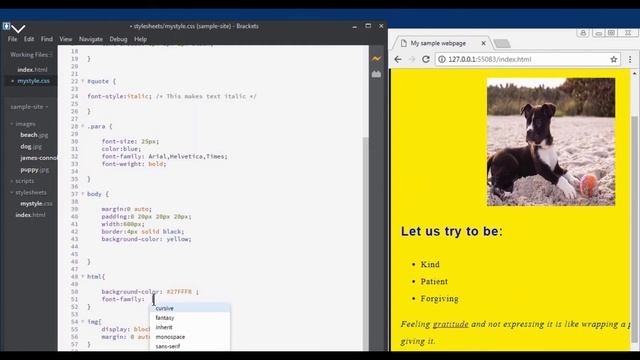
Task: Select index.html in Working Files
Action: pyautogui.click(x=32, y=70)
